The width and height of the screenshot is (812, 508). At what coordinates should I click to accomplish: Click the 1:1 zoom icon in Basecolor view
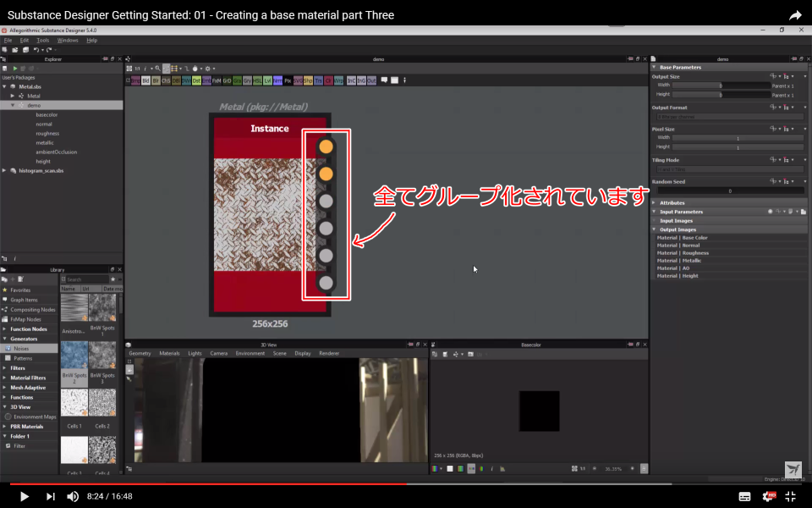point(583,468)
